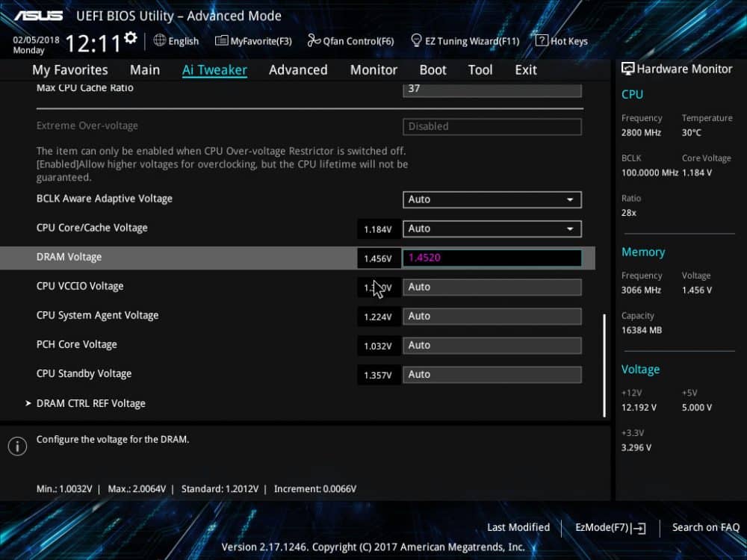Screen dimensions: 747x560
Task: Go to the Advanced tab
Action: pos(298,70)
